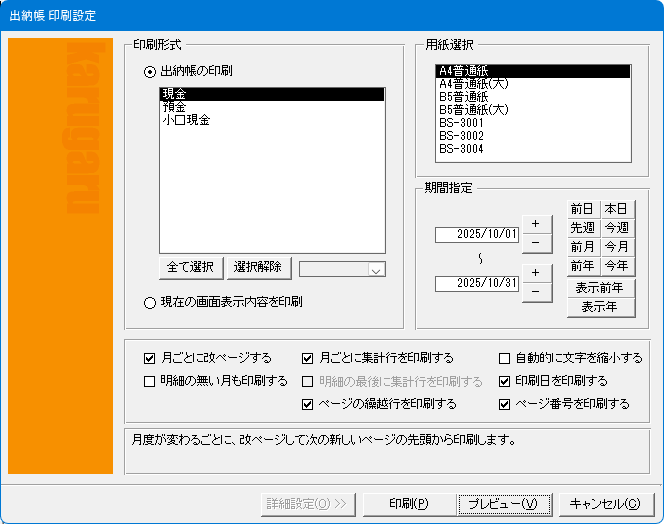
Task: Set period to 今月 quick button
Action: click(616, 247)
